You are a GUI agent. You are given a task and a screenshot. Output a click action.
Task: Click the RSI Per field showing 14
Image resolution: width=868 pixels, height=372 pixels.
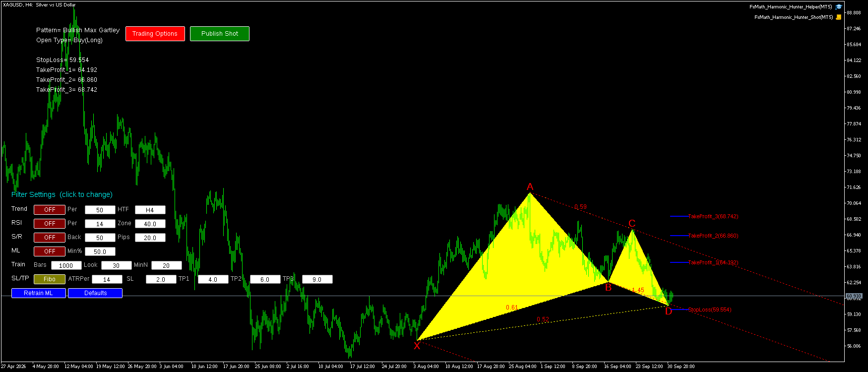100,224
